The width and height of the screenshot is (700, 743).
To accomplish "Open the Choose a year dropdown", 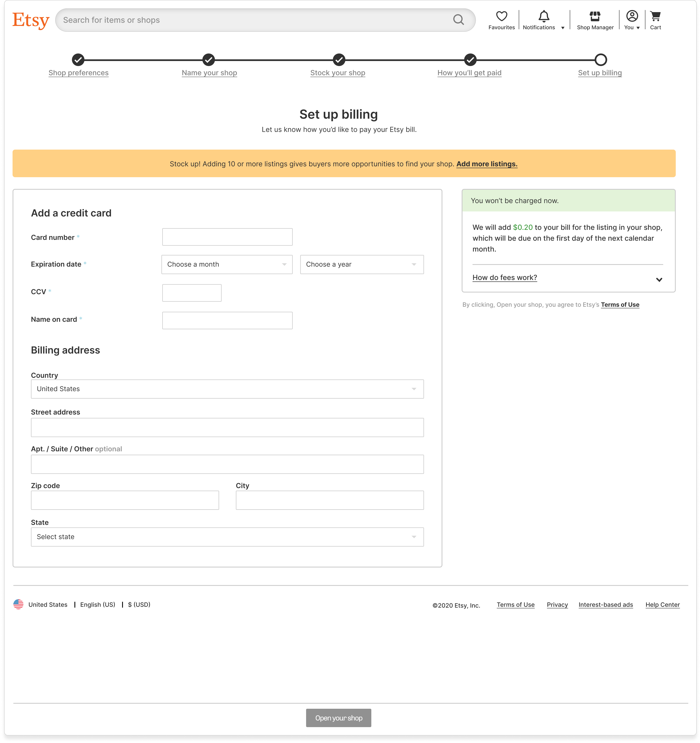I will click(361, 264).
